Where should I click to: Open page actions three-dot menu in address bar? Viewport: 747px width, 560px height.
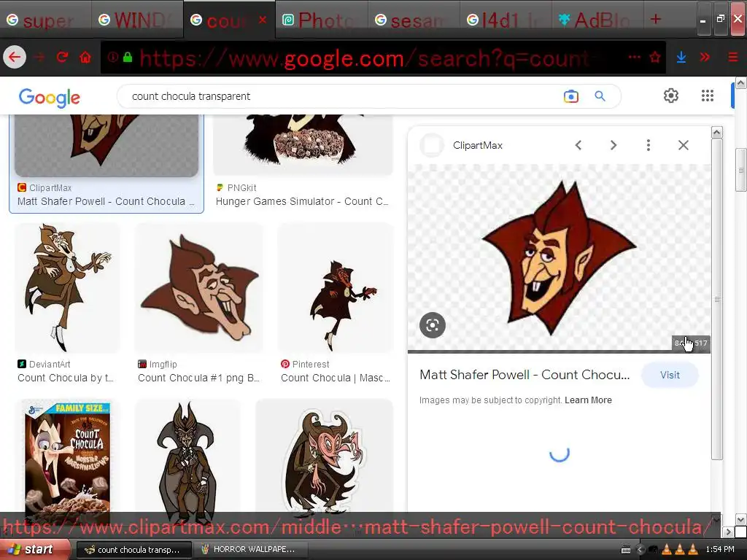pyautogui.click(x=634, y=57)
